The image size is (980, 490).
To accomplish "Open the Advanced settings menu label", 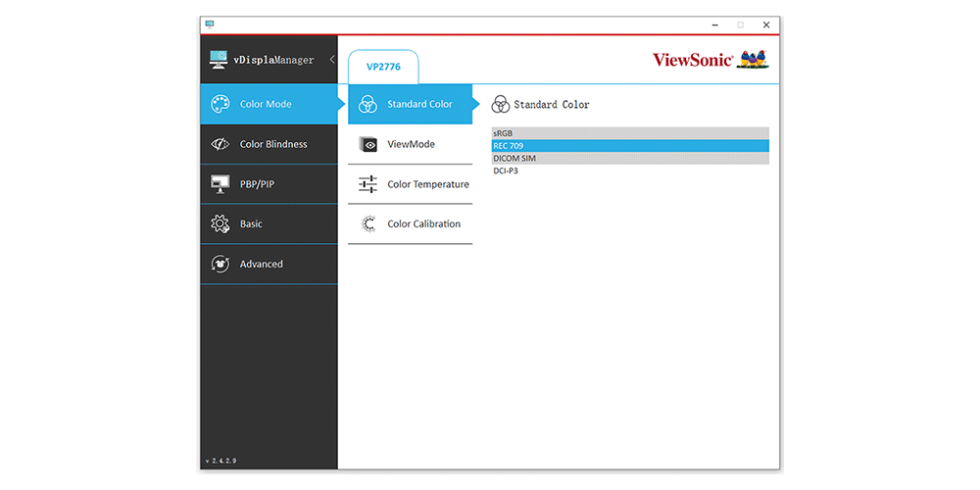I will [262, 264].
